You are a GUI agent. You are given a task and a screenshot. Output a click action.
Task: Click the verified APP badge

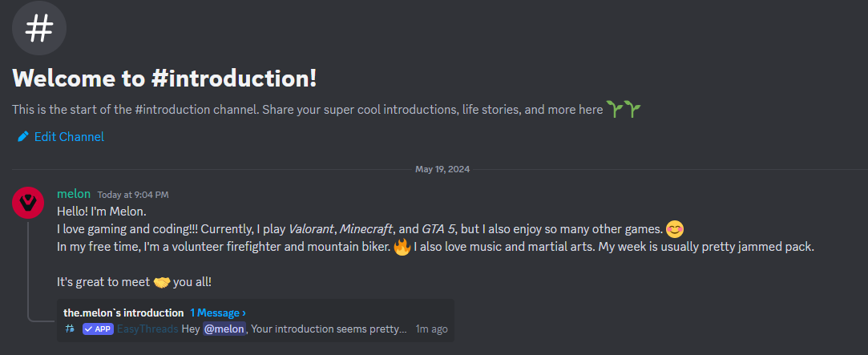click(98, 329)
